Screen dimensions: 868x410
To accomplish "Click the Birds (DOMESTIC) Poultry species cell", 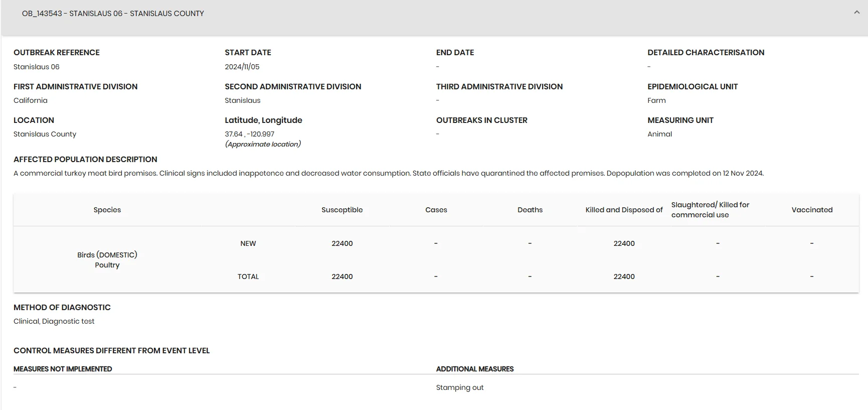I will [x=107, y=260].
